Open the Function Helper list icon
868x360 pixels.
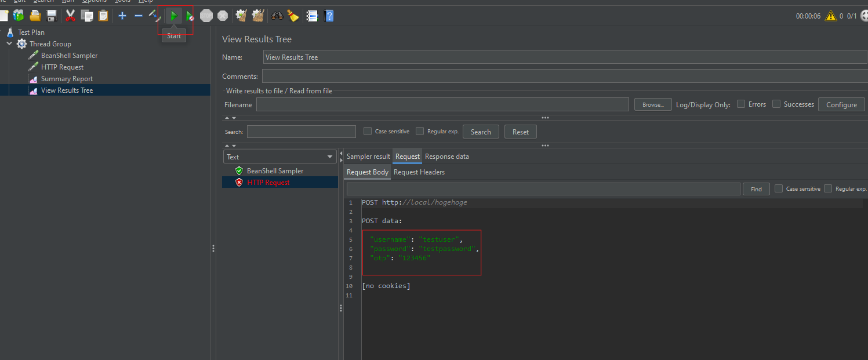(x=313, y=16)
